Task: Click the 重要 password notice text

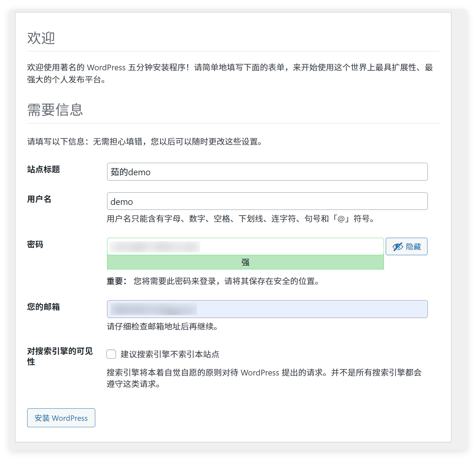Action: tap(213, 281)
